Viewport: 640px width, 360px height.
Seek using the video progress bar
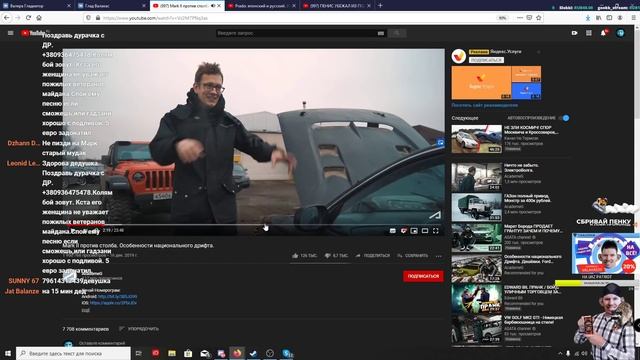click(x=253, y=224)
